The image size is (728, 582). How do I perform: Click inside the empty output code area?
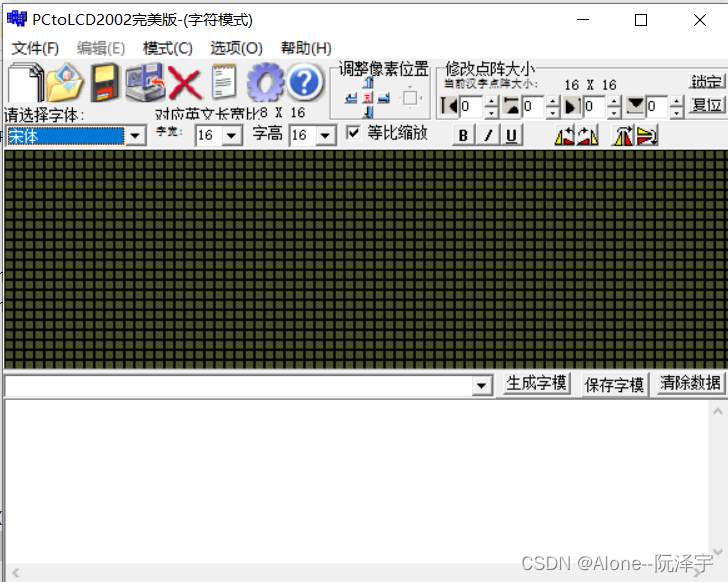(x=357, y=482)
